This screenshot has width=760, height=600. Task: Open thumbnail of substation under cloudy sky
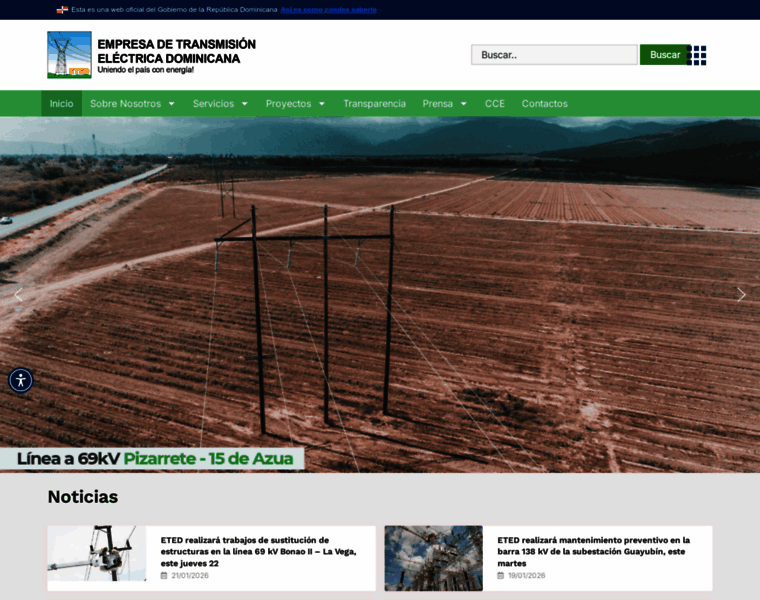pos(434,558)
